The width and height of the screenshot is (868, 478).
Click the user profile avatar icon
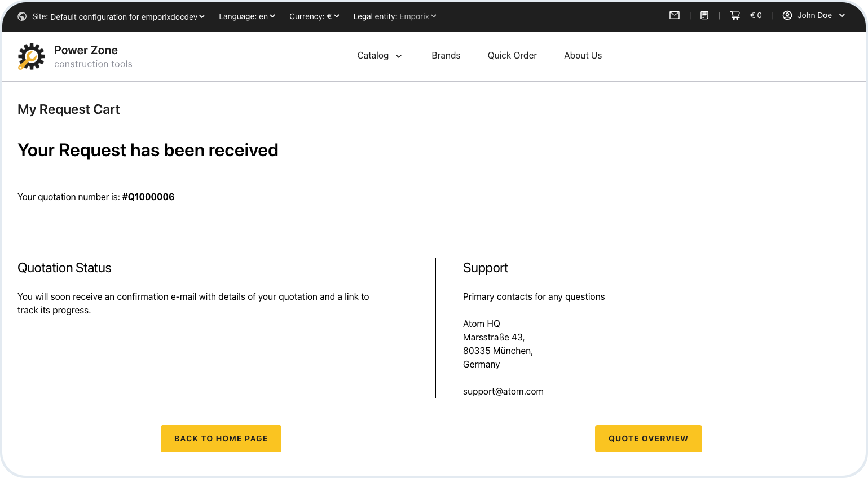click(x=787, y=16)
